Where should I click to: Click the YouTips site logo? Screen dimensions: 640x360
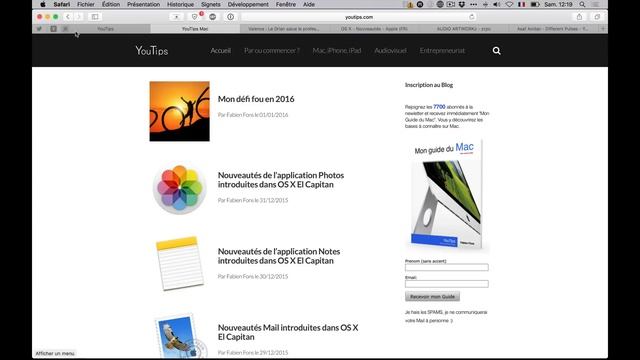coord(152,51)
